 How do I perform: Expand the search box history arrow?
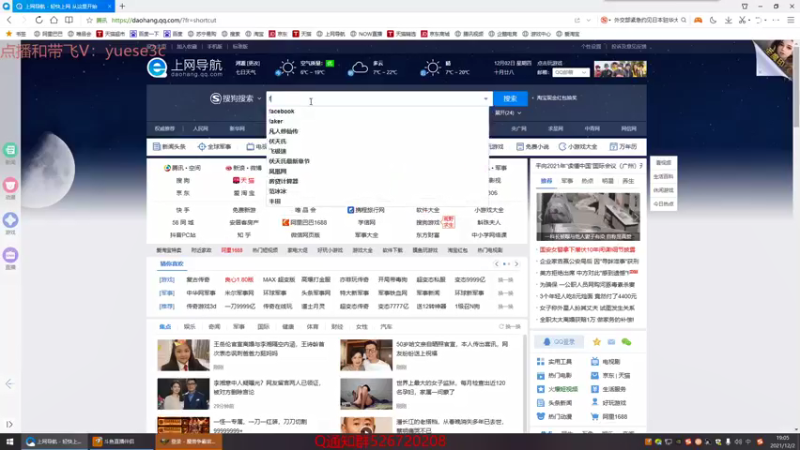click(486, 99)
